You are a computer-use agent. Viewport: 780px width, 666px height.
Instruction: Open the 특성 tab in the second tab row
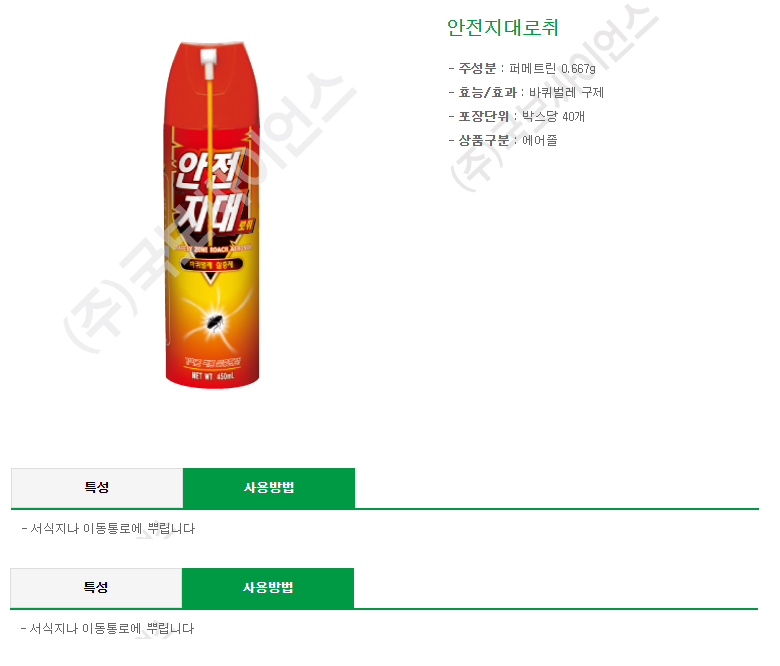click(96, 588)
